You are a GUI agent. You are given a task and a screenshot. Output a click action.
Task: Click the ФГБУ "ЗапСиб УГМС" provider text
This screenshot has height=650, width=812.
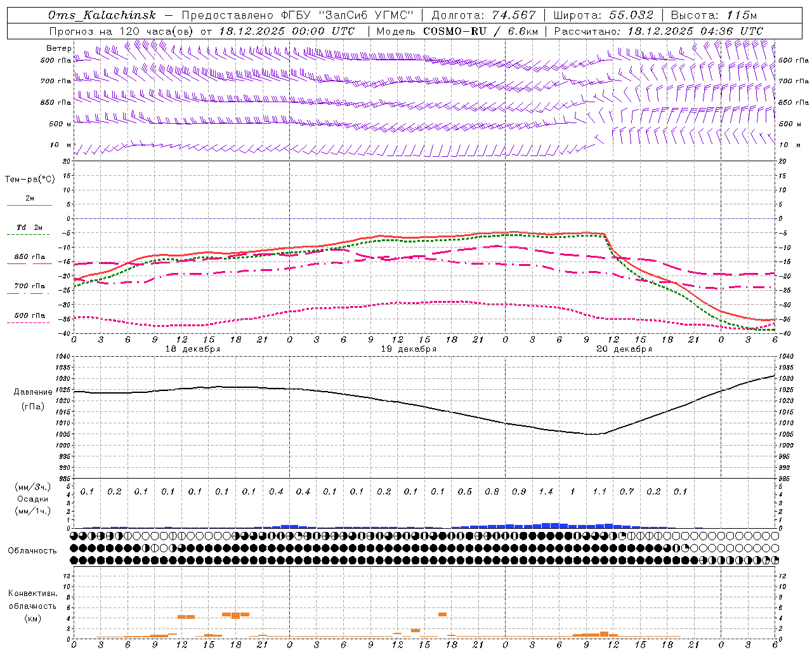coord(346,15)
